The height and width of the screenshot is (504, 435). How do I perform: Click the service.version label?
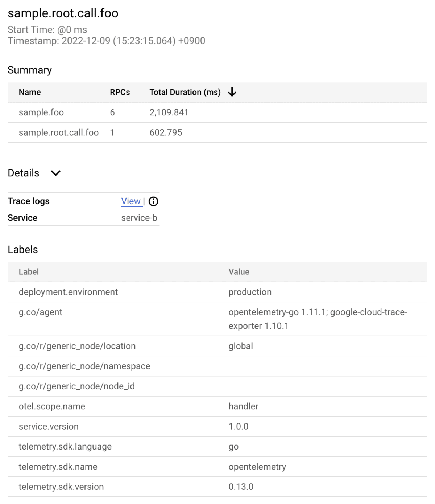[49, 426]
